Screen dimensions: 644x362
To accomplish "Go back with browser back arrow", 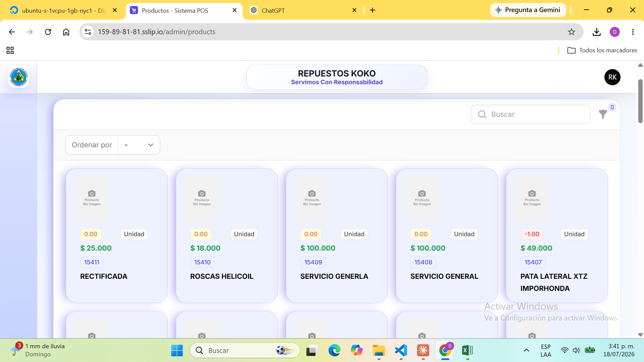I will point(12,32).
